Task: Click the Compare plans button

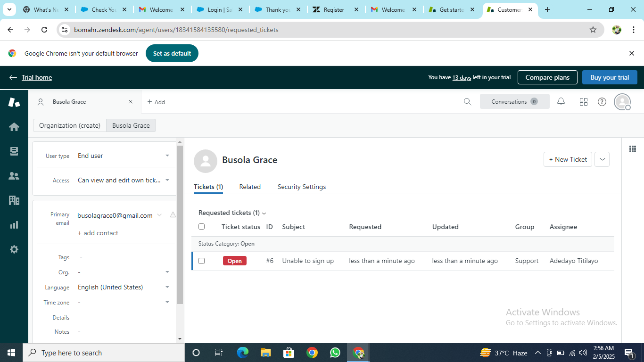Action: pyautogui.click(x=547, y=77)
